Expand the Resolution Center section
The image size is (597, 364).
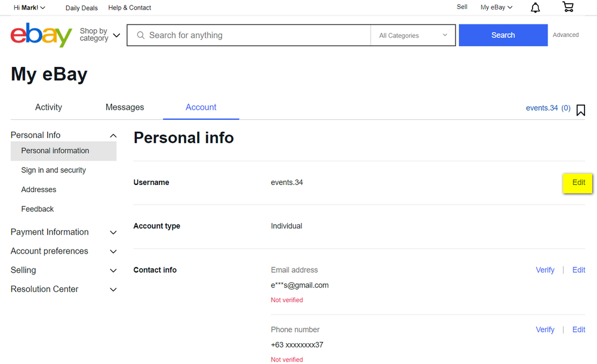click(64, 289)
